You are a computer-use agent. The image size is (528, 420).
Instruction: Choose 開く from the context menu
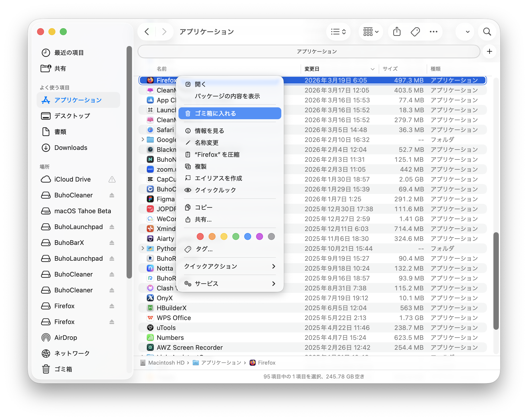[230, 84]
